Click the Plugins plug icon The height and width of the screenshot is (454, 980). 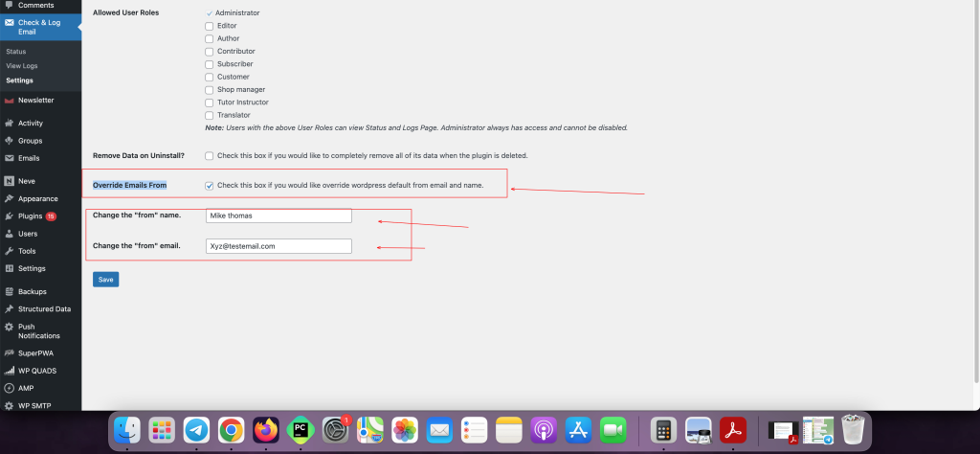click(9, 216)
